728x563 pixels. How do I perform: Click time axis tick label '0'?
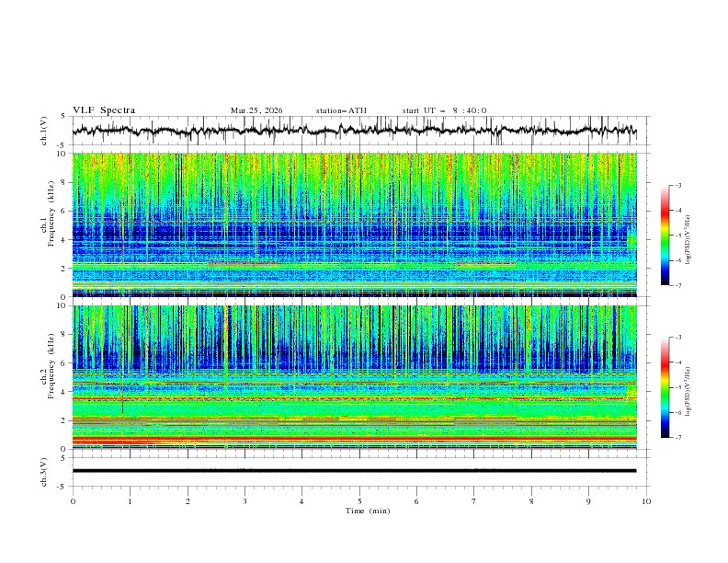coord(73,501)
